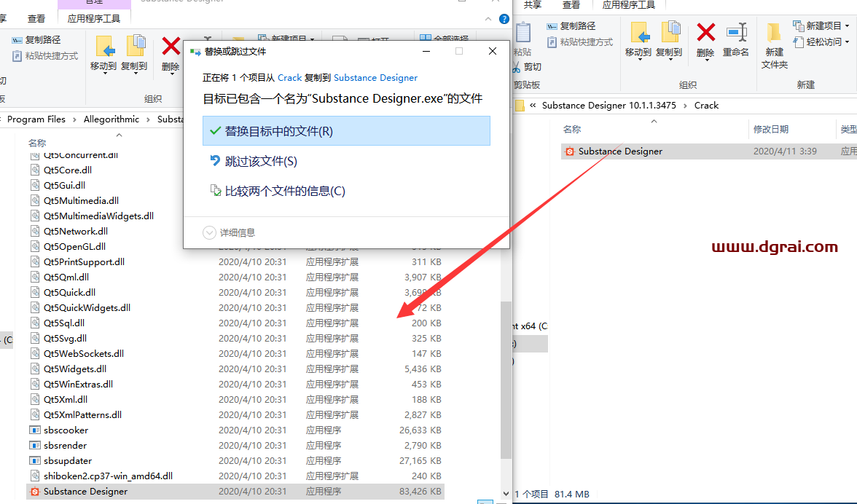Image resolution: width=857 pixels, height=504 pixels.
Task: Switch to 应用程序工具 tab in left window
Action: 94,18
